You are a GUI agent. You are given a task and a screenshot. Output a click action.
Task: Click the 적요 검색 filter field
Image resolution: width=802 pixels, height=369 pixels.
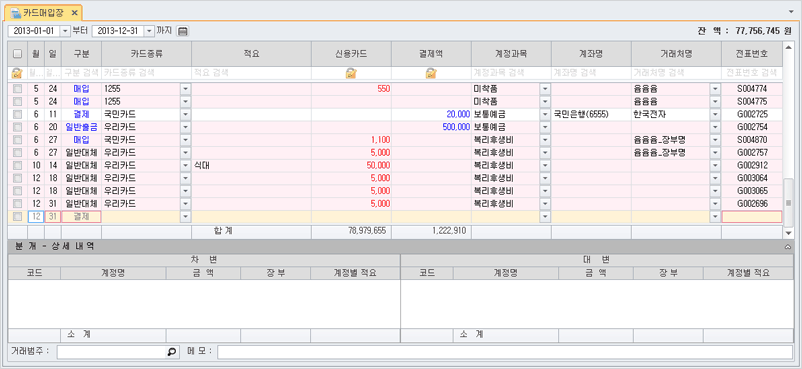click(x=252, y=73)
